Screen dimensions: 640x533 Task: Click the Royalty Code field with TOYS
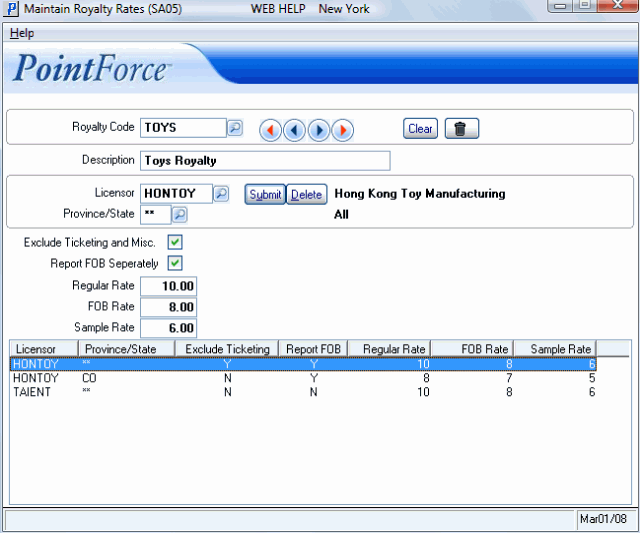tap(183, 128)
